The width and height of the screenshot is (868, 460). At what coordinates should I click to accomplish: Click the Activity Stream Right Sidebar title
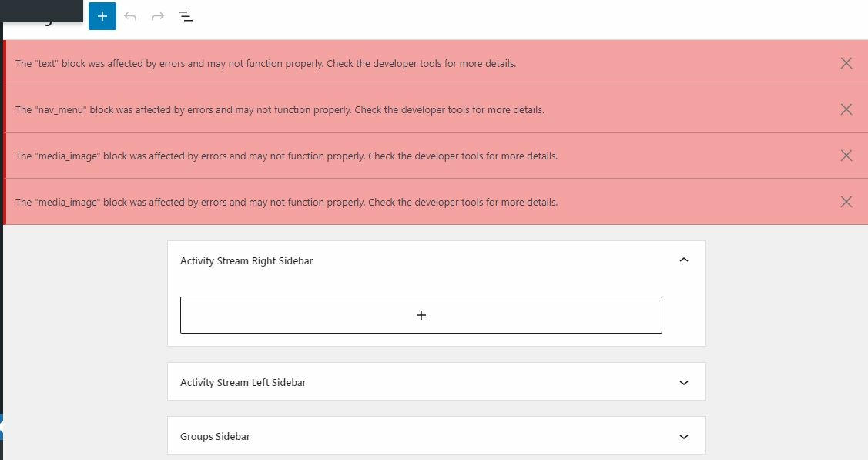tap(246, 260)
